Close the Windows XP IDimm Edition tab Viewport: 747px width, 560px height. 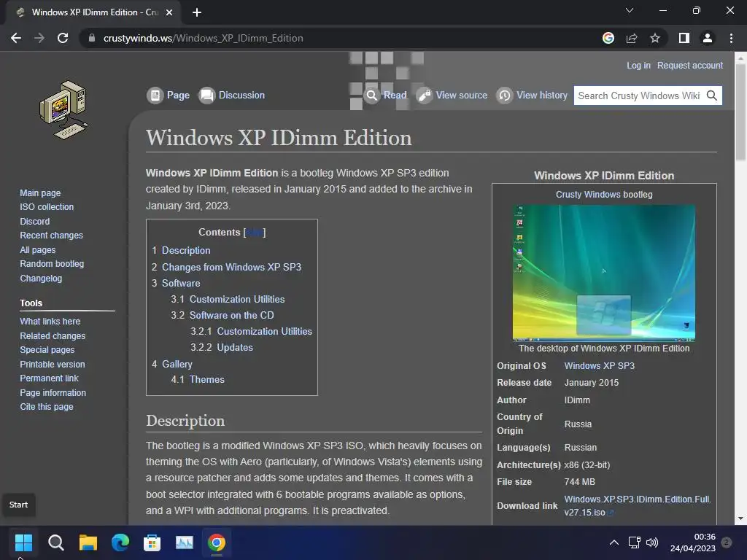169,12
